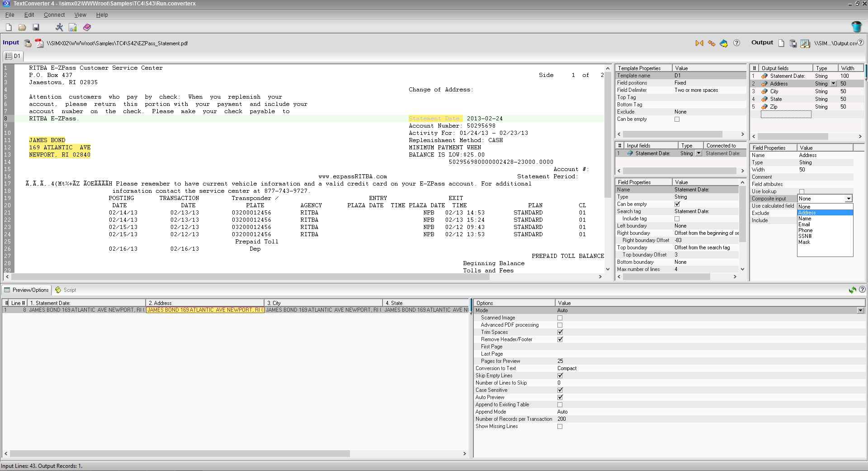Click the Zip output field icon
Image resolution: width=868 pixels, height=471 pixels.
click(764, 107)
